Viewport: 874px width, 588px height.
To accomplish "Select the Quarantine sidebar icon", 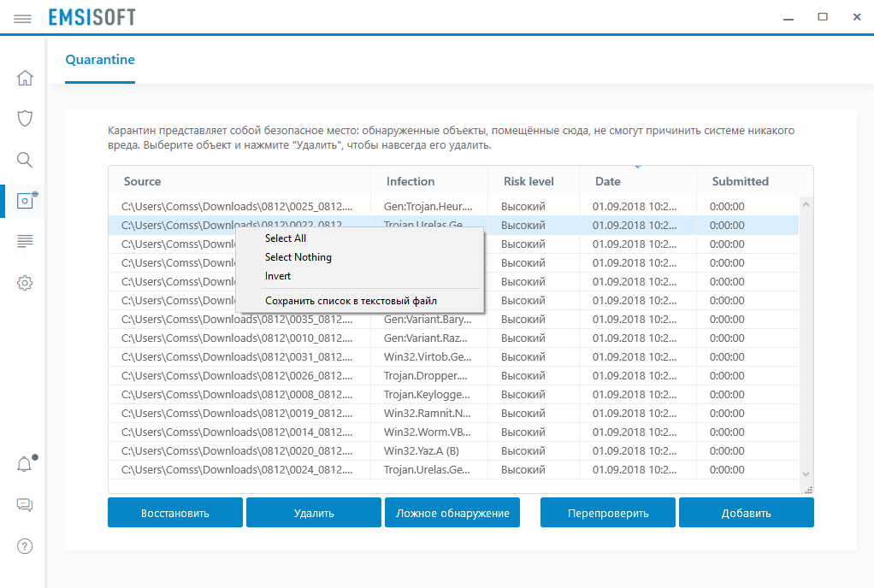I will click(x=25, y=201).
